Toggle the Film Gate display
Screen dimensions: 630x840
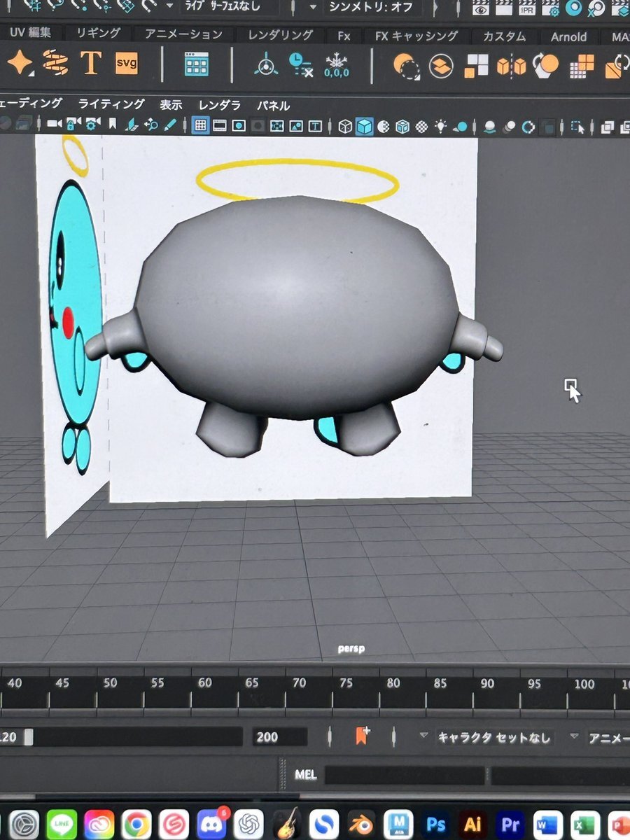pos(220,125)
